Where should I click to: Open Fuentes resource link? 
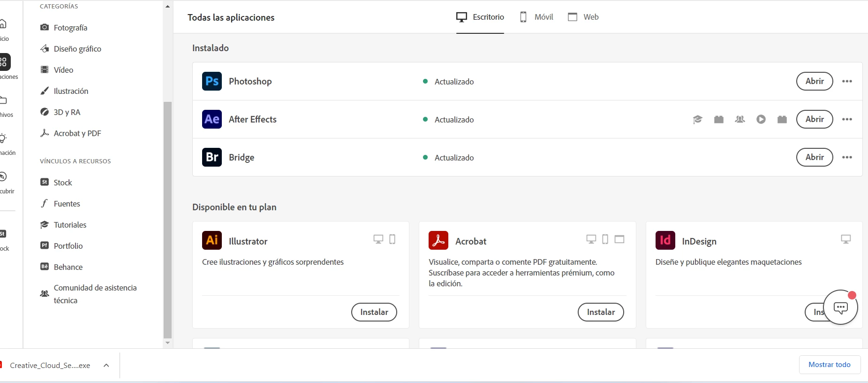tap(60, 204)
